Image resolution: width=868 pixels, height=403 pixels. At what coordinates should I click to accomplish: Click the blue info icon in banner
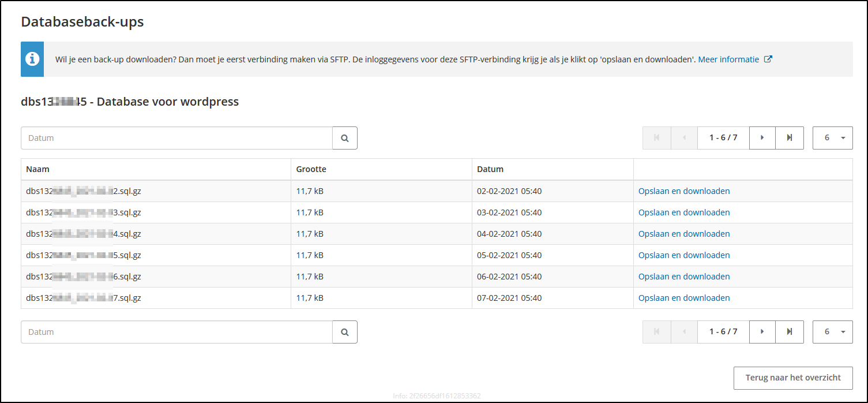click(32, 59)
